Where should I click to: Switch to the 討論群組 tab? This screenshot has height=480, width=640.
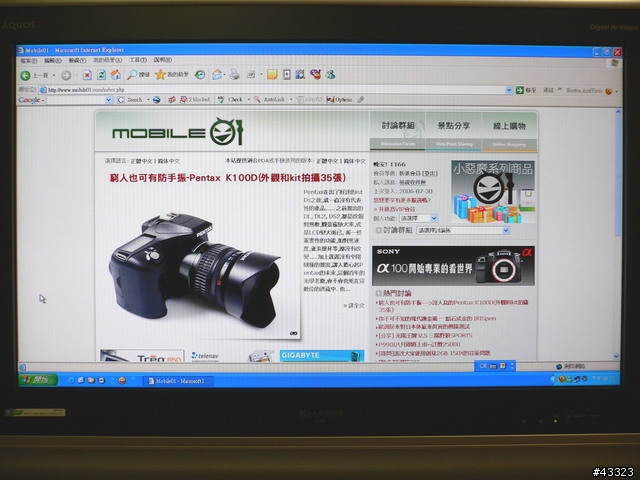coord(398,131)
